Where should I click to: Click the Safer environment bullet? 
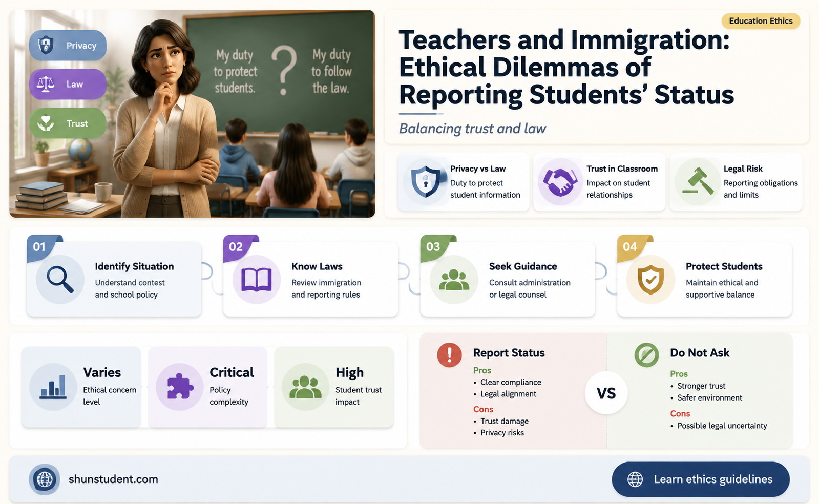pyautogui.click(x=709, y=398)
